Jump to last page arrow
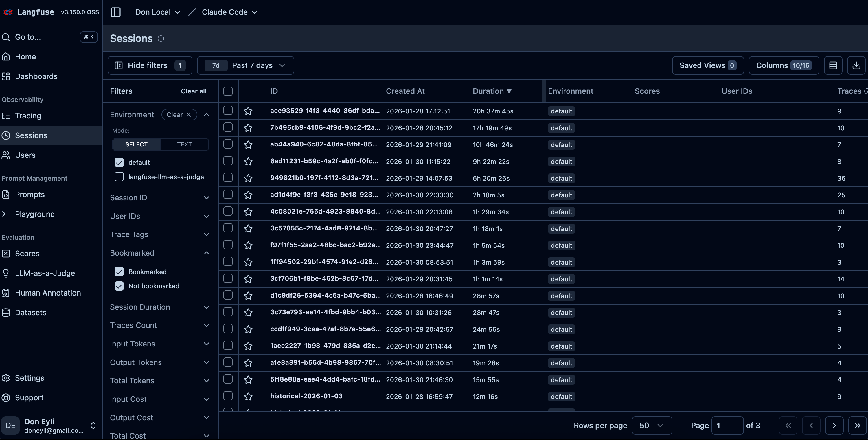 (857, 426)
